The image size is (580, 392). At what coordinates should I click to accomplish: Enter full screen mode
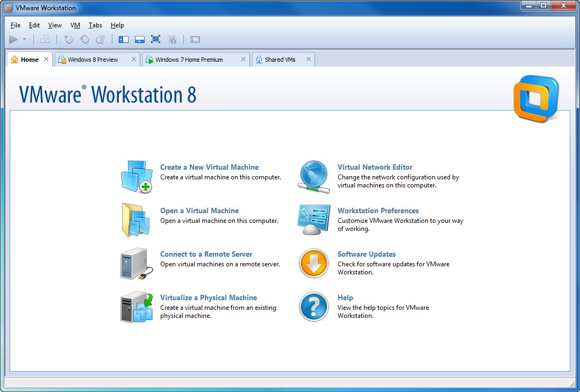(x=155, y=39)
